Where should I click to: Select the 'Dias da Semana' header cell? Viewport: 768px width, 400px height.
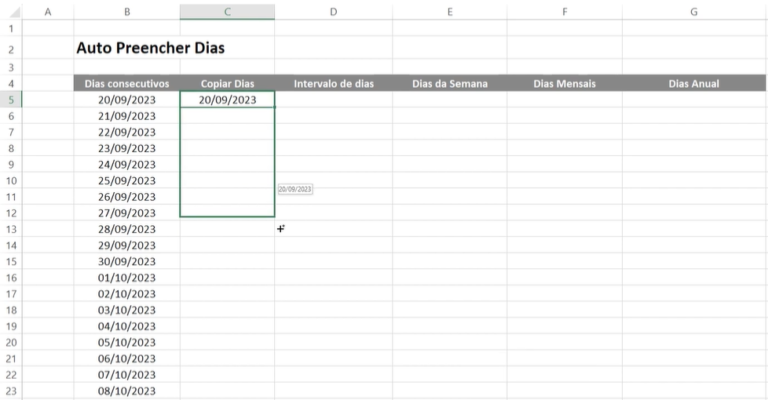449,84
